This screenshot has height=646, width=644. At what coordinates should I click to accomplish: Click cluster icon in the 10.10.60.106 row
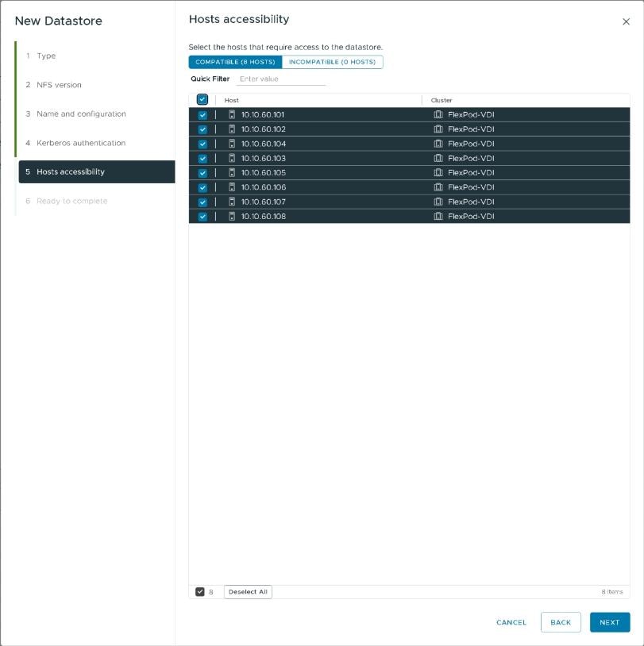(x=438, y=187)
